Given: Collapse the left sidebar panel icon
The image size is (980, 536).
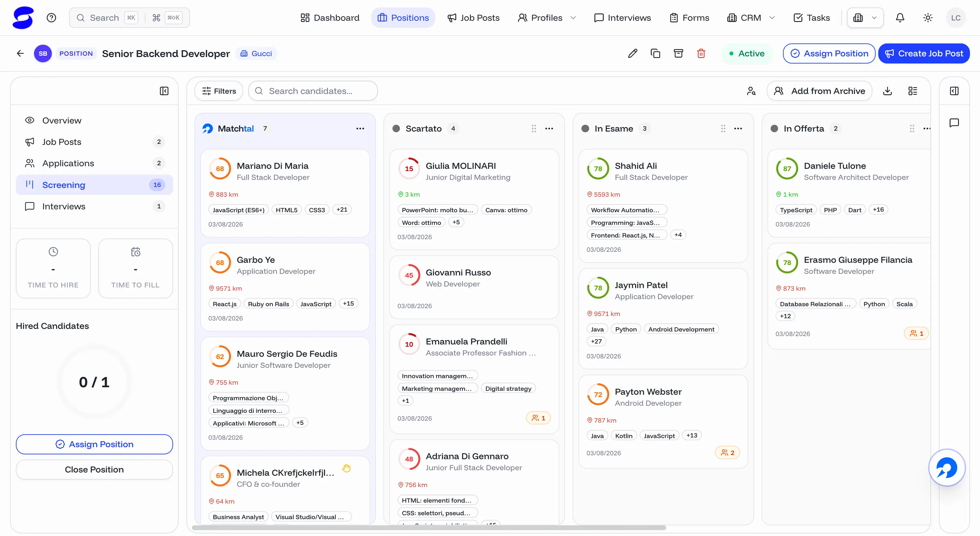Looking at the screenshot, I should pos(164,91).
